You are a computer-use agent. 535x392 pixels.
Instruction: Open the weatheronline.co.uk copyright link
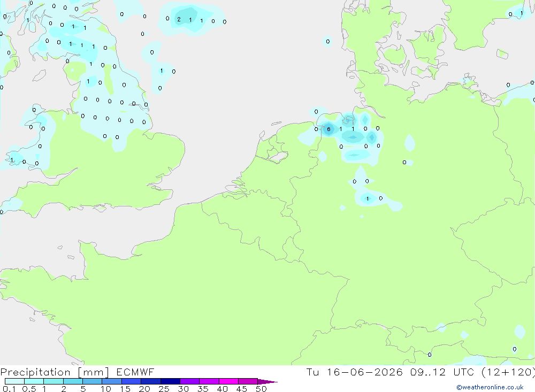point(490,387)
